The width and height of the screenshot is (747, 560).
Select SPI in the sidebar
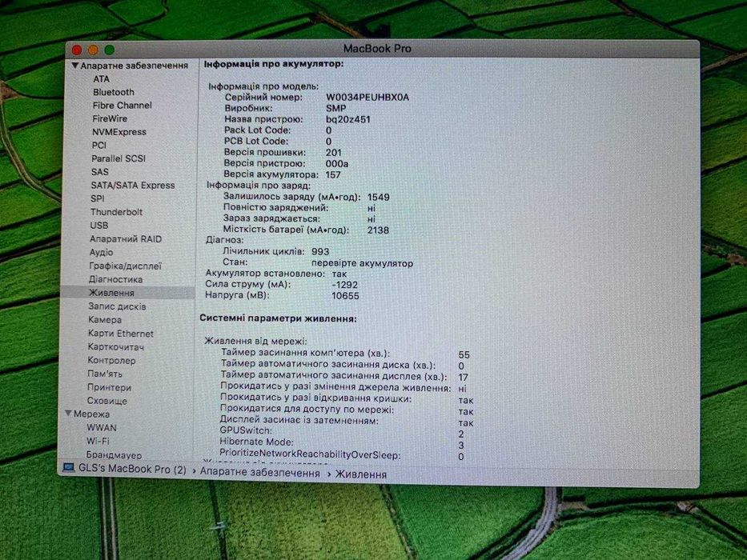(x=97, y=198)
